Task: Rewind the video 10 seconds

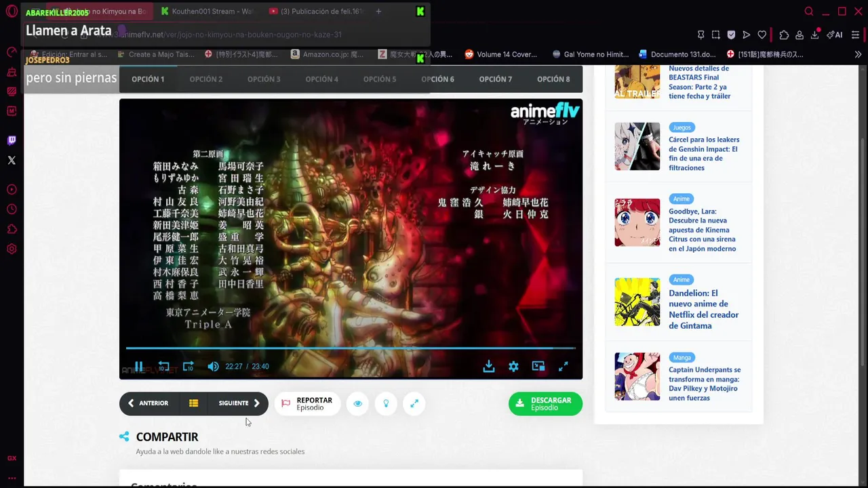Action: [x=163, y=367]
